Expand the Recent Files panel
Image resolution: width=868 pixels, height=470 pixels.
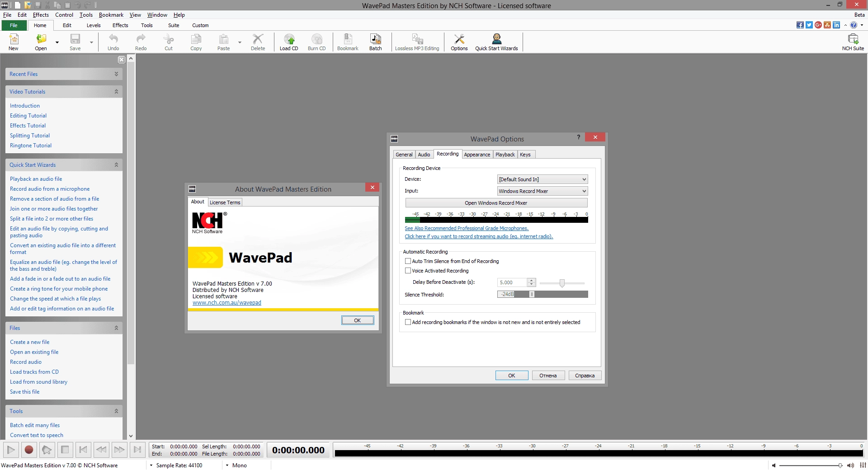[116, 74]
